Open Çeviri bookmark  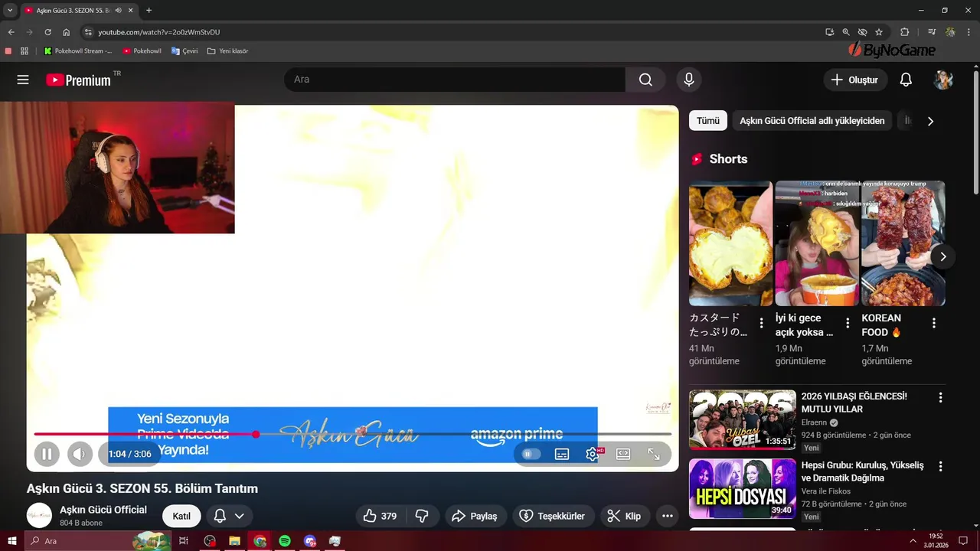pyautogui.click(x=185, y=51)
